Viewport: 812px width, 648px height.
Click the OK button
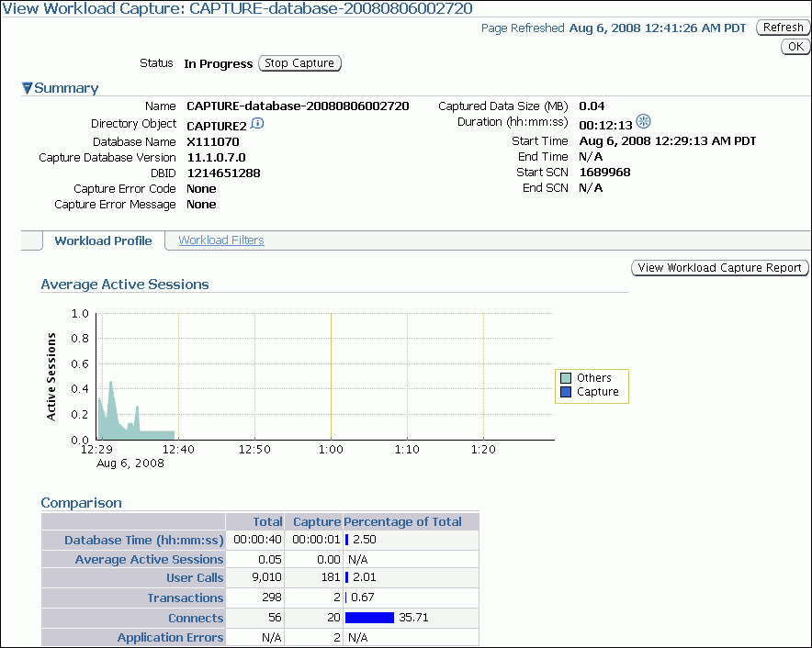795,47
